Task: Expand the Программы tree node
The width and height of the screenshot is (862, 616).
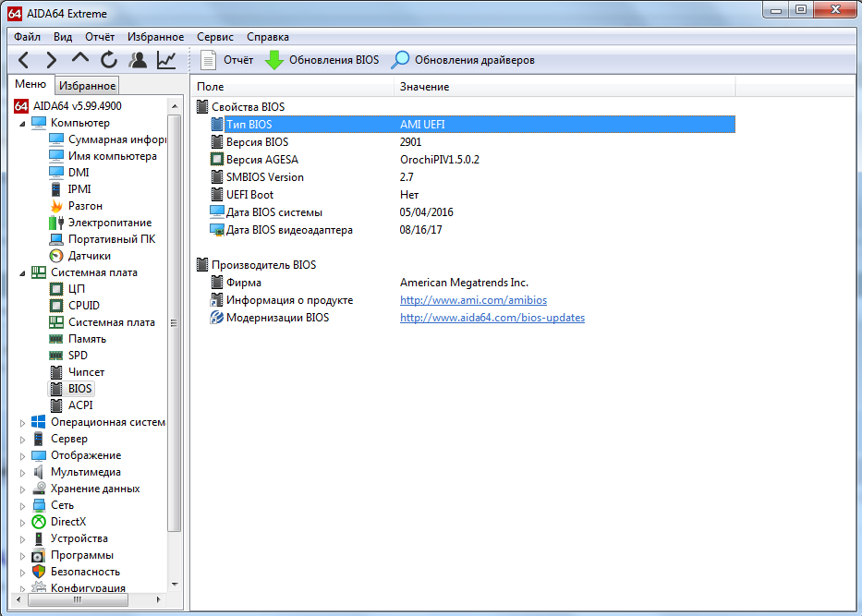Action: tap(22, 556)
